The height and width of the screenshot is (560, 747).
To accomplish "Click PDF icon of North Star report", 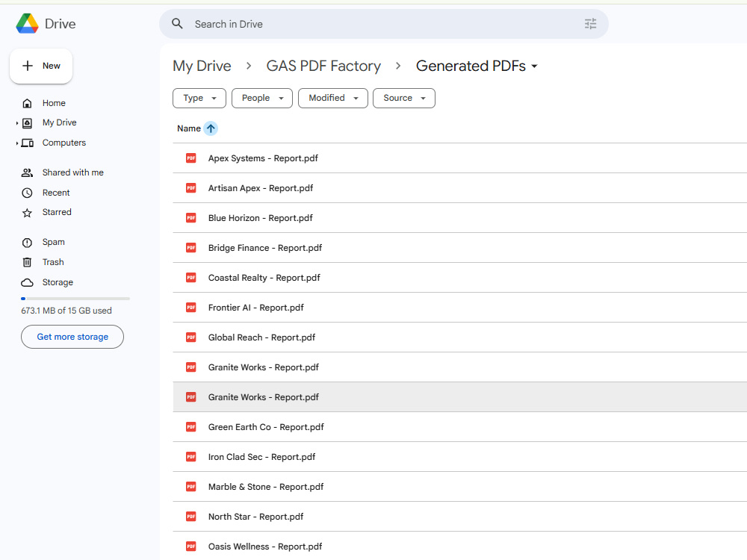I will pos(191,517).
